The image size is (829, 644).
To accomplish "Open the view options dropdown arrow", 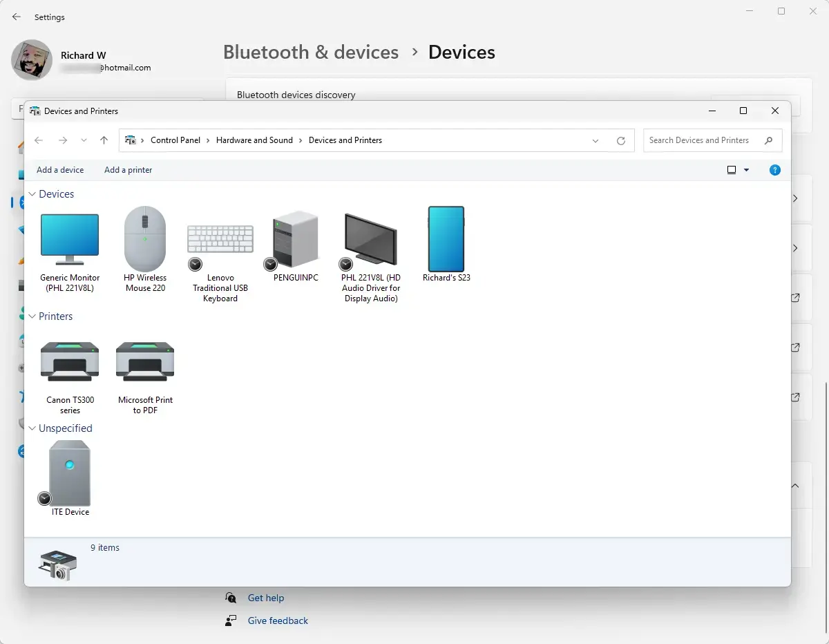I will (x=747, y=170).
